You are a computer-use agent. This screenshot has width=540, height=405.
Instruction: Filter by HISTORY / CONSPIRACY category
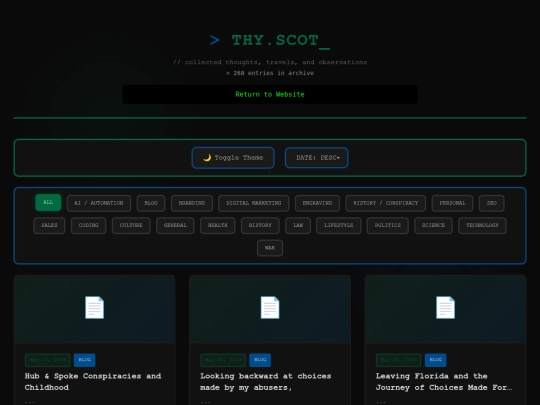click(x=386, y=203)
